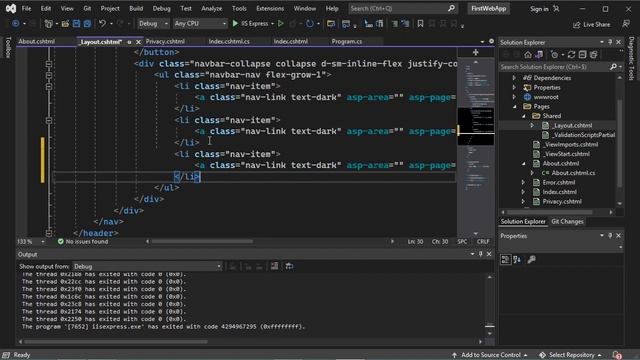
Task: Click the search magnifier in Solution Explorer
Action: pos(613,67)
